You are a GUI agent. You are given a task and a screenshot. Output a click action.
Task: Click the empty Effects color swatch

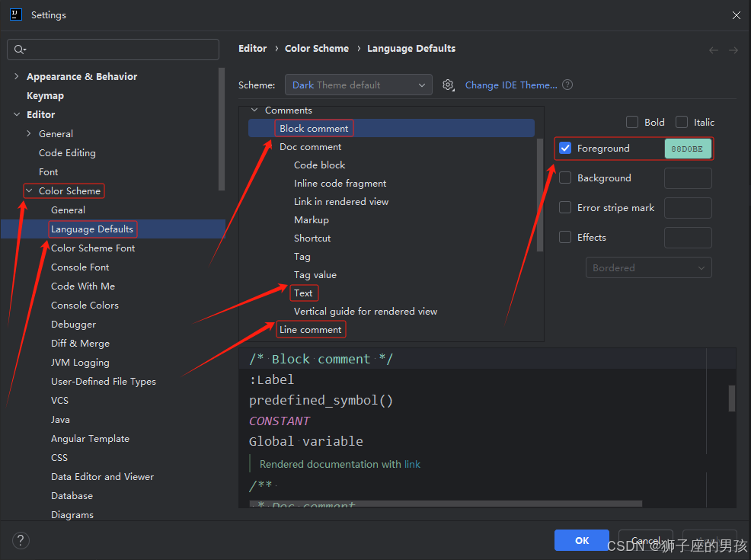pos(688,238)
